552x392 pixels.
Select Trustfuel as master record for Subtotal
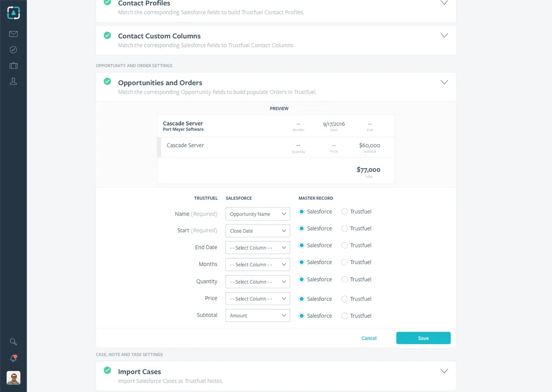[x=344, y=316]
